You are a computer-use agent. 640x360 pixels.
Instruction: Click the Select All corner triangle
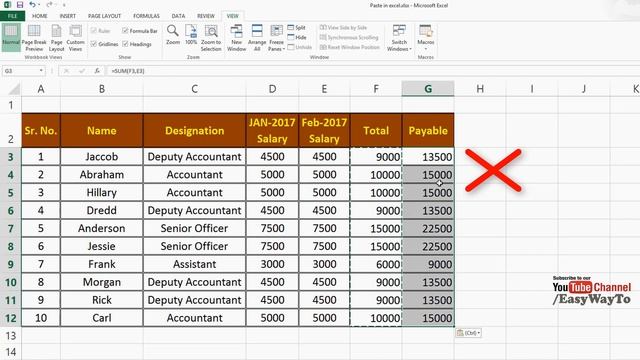tap(14, 89)
